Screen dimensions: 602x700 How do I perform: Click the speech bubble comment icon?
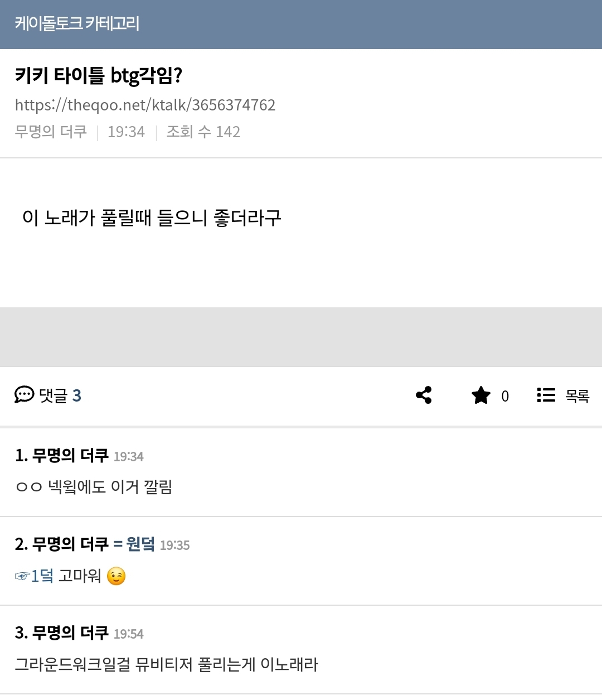pyautogui.click(x=24, y=395)
